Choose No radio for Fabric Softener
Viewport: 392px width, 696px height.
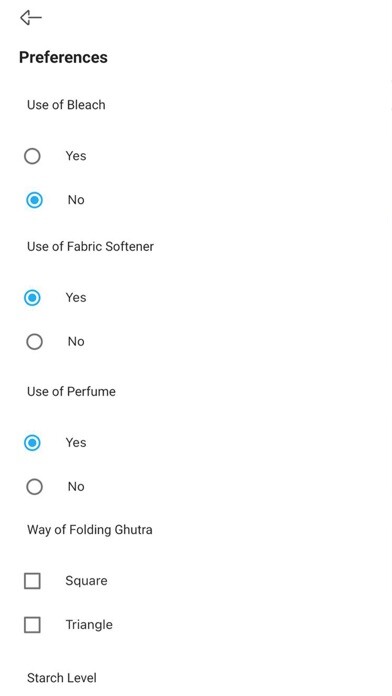[34, 342]
